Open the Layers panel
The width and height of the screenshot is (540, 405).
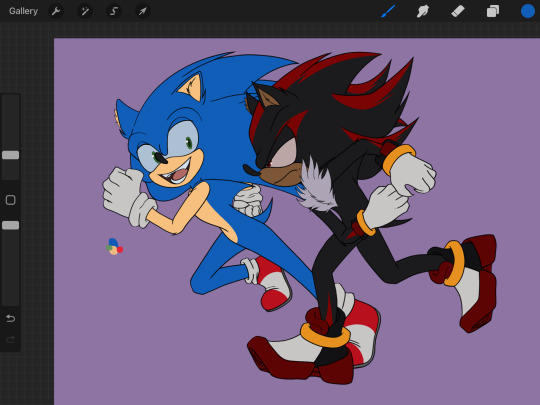(x=493, y=11)
